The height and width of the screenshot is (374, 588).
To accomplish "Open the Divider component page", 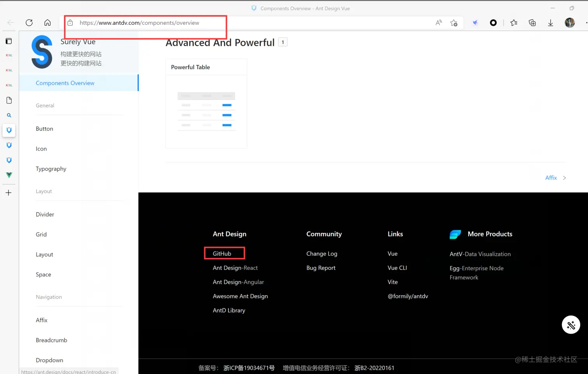I will [x=45, y=214].
